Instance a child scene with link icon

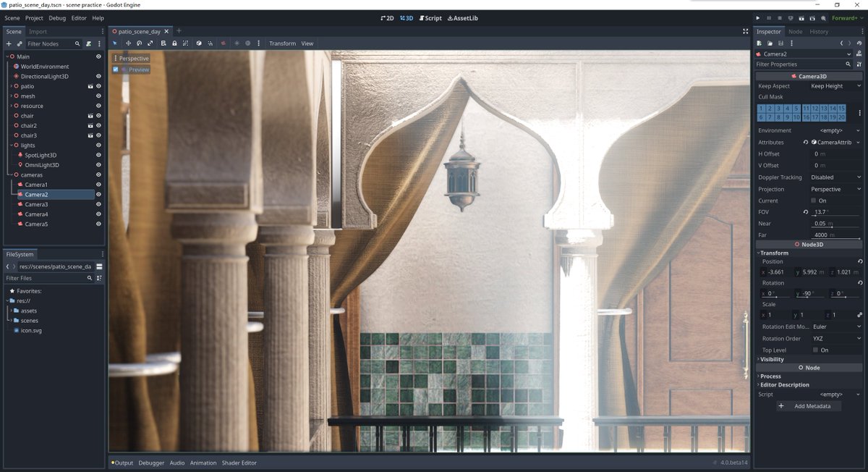coord(20,44)
